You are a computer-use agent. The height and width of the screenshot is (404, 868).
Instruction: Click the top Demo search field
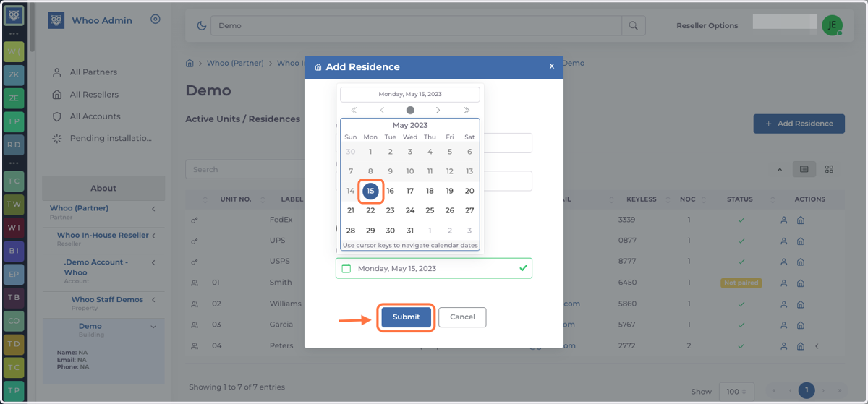[417, 26]
